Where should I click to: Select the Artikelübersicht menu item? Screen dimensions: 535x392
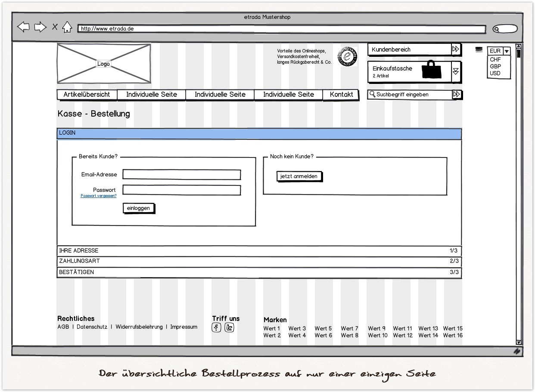[x=87, y=94]
